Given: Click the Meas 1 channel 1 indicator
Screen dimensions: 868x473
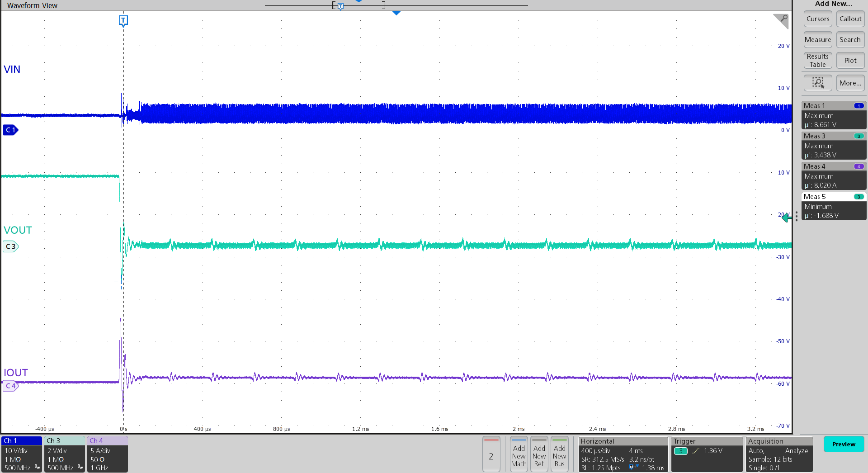Looking at the screenshot, I should click(859, 106).
